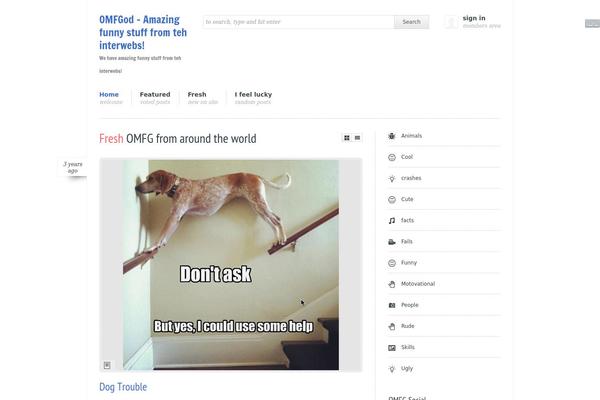600x400 pixels.
Task: Open the Home welcome tab
Action: point(111,98)
